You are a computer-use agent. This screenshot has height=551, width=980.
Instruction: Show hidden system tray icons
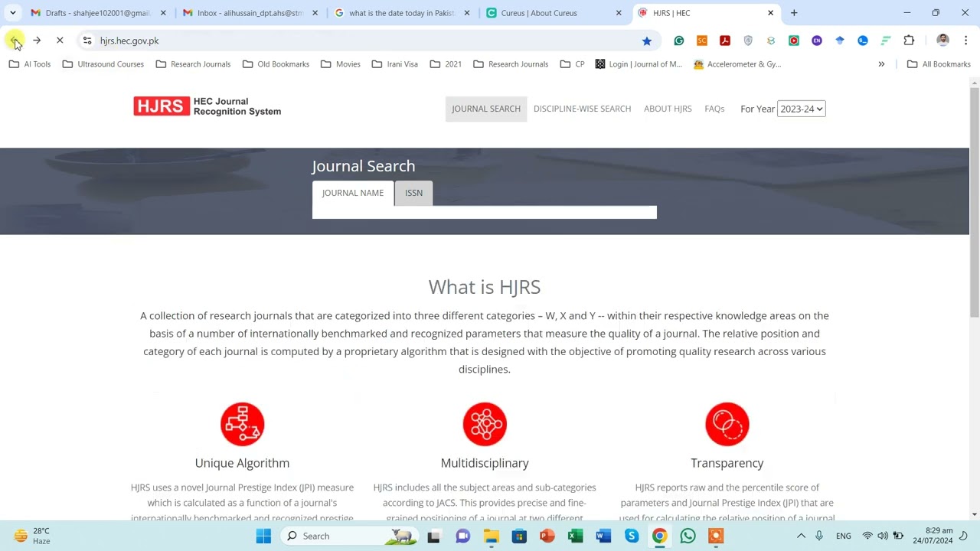[801, 536]
